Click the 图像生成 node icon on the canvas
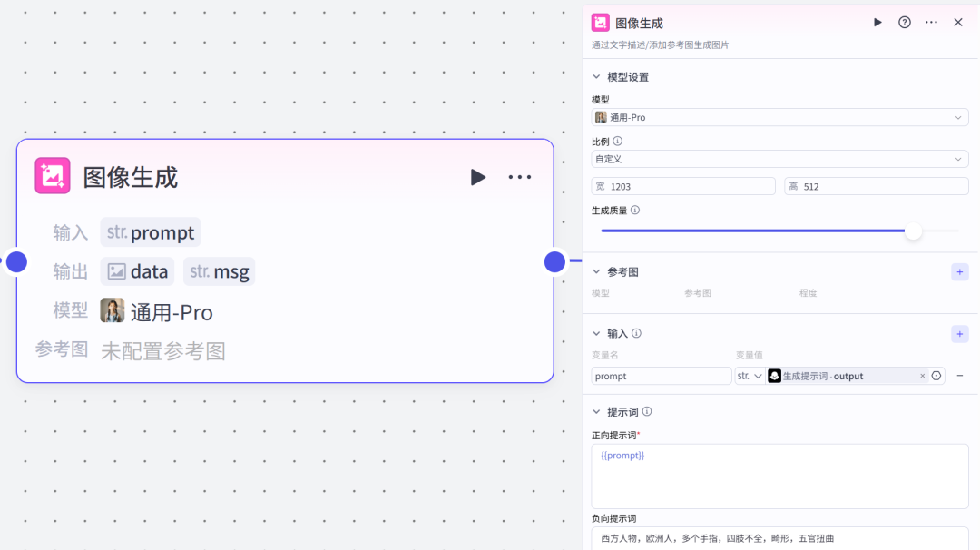 (52, 175)
